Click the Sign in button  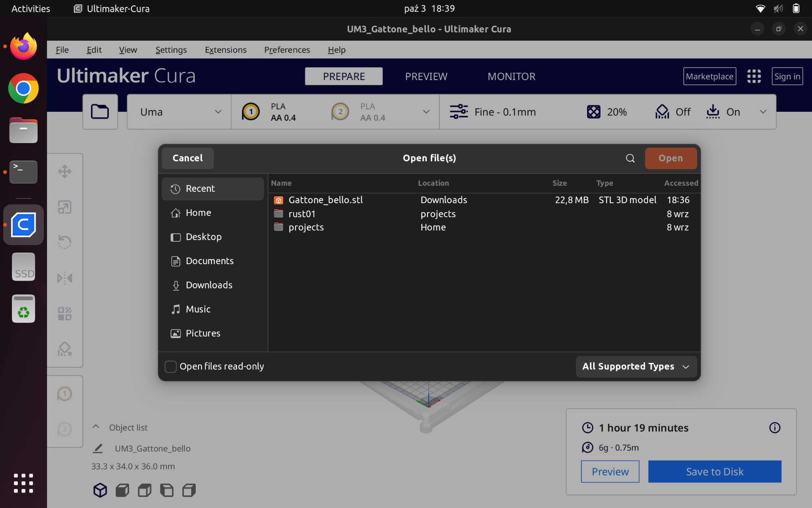click(x=787, y=76)
